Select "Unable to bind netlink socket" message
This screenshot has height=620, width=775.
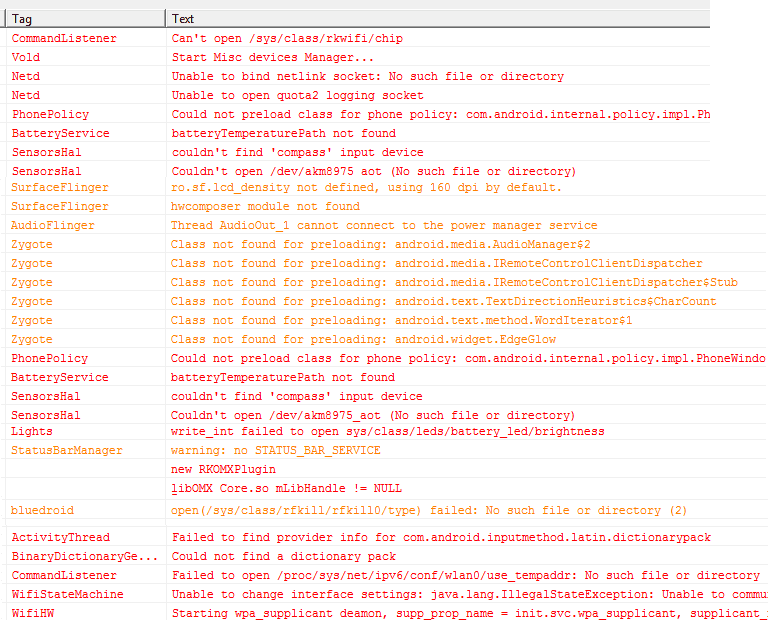tap(367, 76)
